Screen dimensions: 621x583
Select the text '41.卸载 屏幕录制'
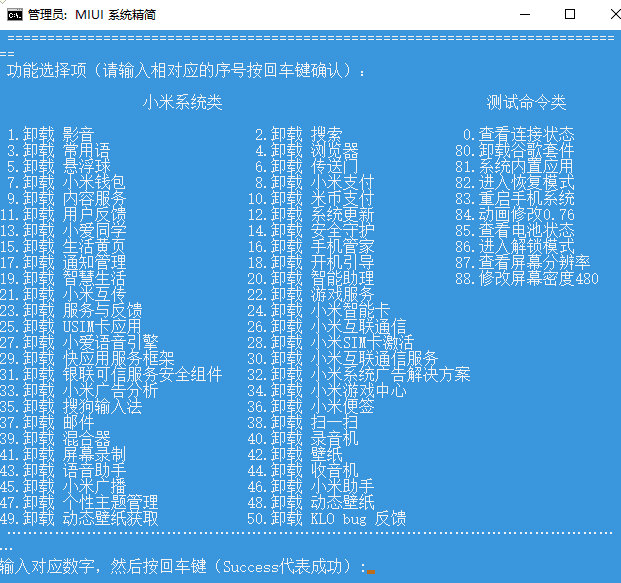pos(63,455)
